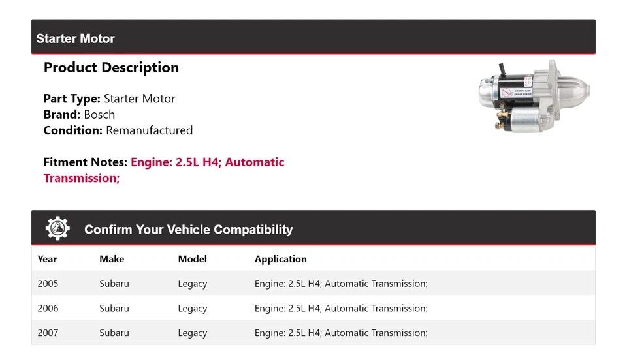Select the 2007 year cell
This screenshot has height=364, width=627.
pos(48,333)
